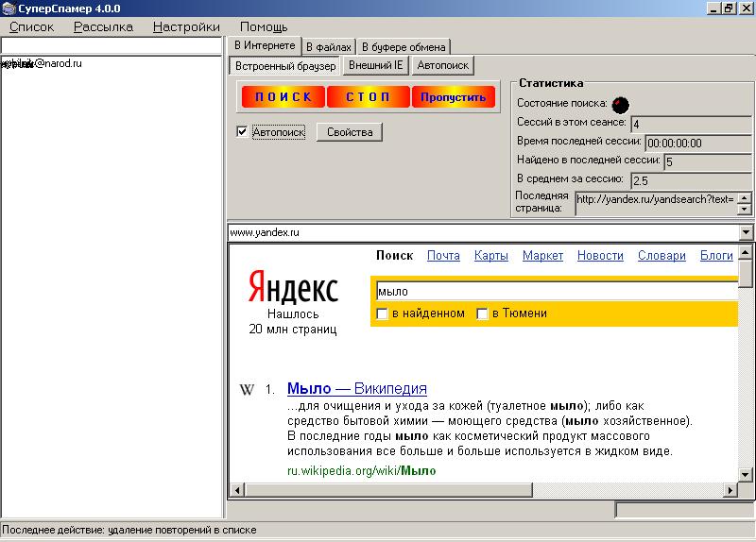Enable the 'в найденном' checkbox
The height and width of the screenshot is (542, 756).
(382, 313)
